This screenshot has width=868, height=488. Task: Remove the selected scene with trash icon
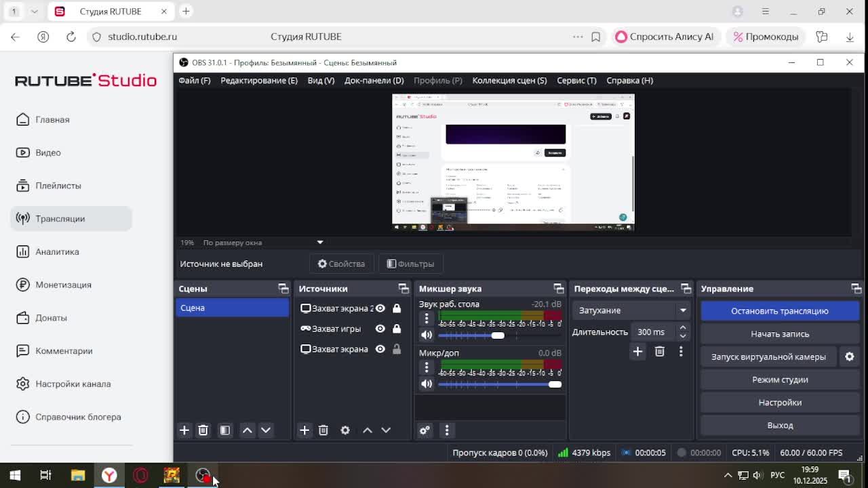click(x=203, y=430)
